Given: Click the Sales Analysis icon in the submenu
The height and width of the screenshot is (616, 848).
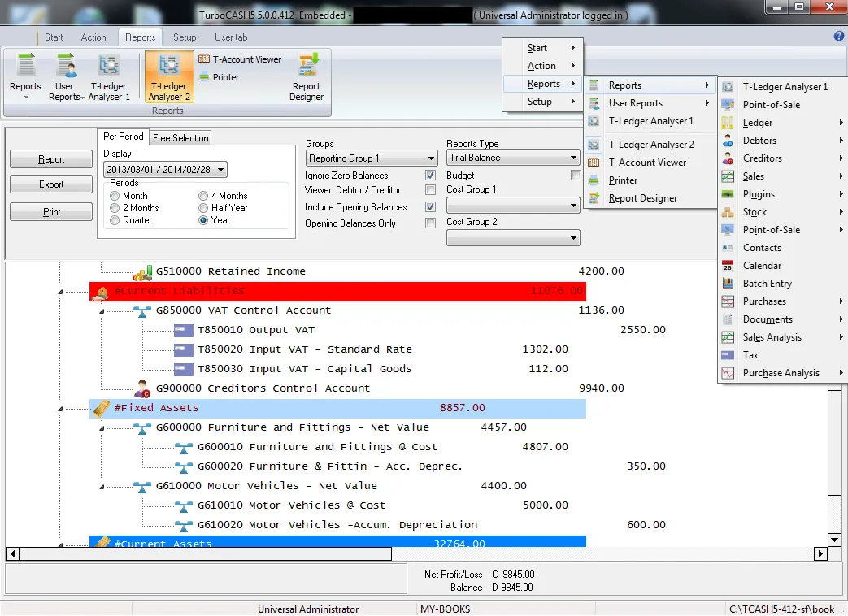Looking at the screenshot, I should coord(728,337).
